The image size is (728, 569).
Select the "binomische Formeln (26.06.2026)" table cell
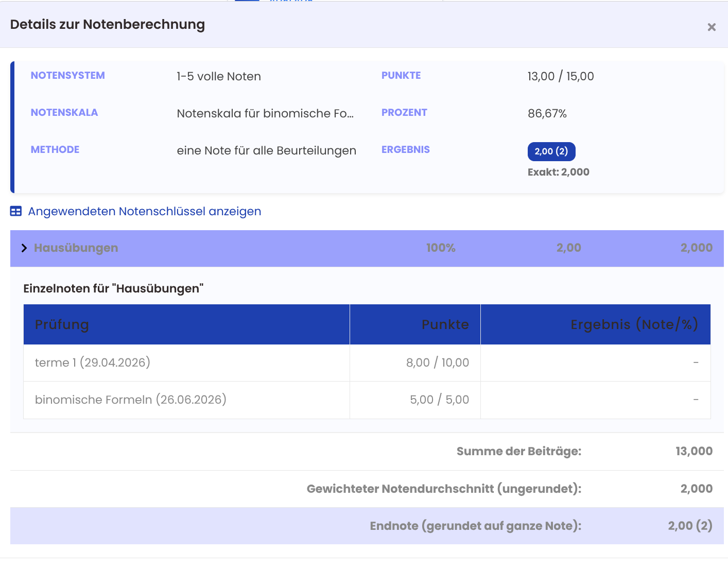[186, 400]
